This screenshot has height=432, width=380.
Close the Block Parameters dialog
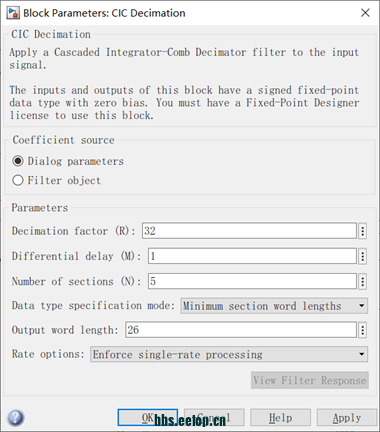(x=365, y=13)
